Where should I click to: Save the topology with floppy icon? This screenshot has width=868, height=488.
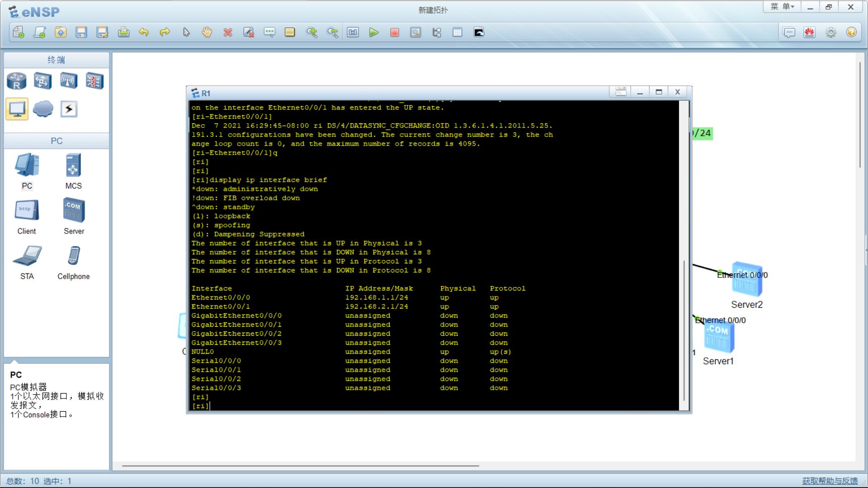click(81, 32)
